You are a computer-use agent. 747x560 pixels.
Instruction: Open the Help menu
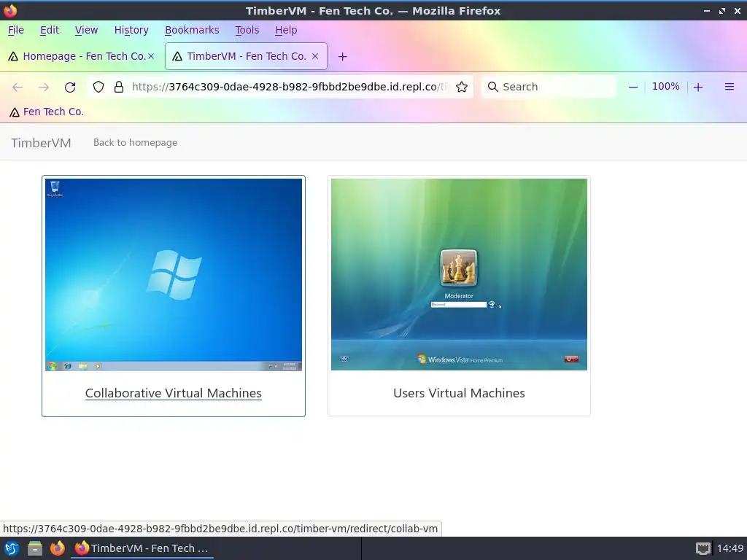pos(286,30)
